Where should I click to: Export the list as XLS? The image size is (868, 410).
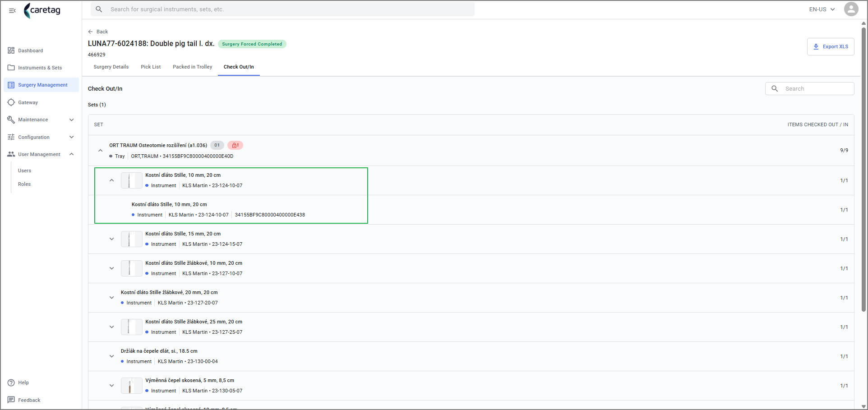coord(831,46)
